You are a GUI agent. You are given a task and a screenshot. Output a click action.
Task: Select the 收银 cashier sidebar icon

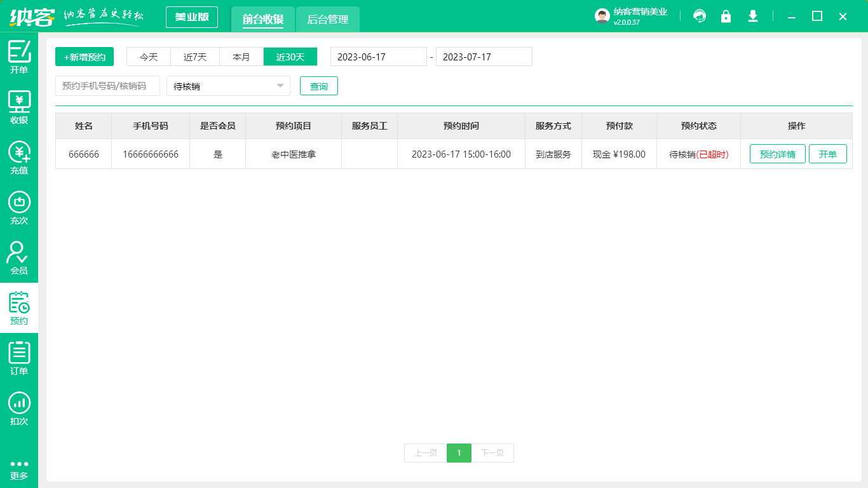click(x=19, y=107)
